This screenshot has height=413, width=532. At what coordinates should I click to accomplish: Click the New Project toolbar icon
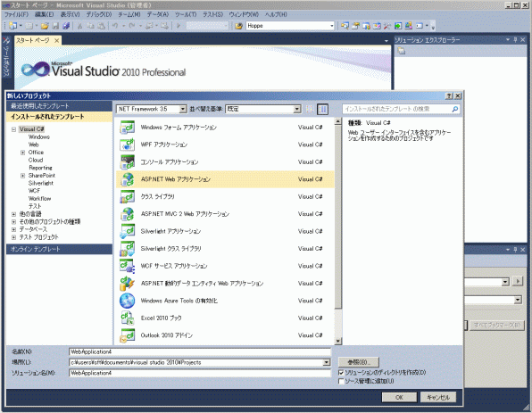(12, 26)
